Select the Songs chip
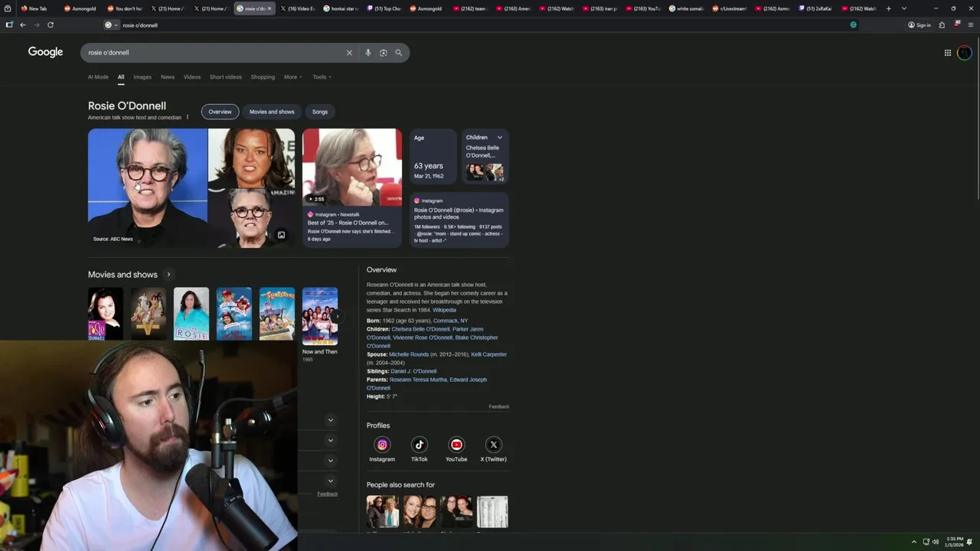This screenshot has width=980, height=551. (x=320, y=112)
